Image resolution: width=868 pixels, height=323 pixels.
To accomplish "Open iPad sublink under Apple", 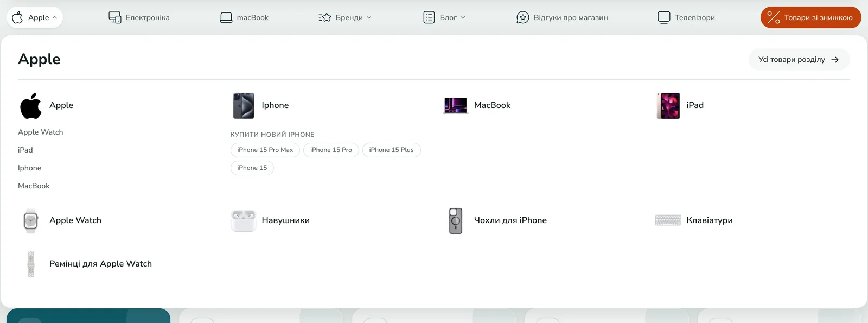I will [x=25, y=150].
